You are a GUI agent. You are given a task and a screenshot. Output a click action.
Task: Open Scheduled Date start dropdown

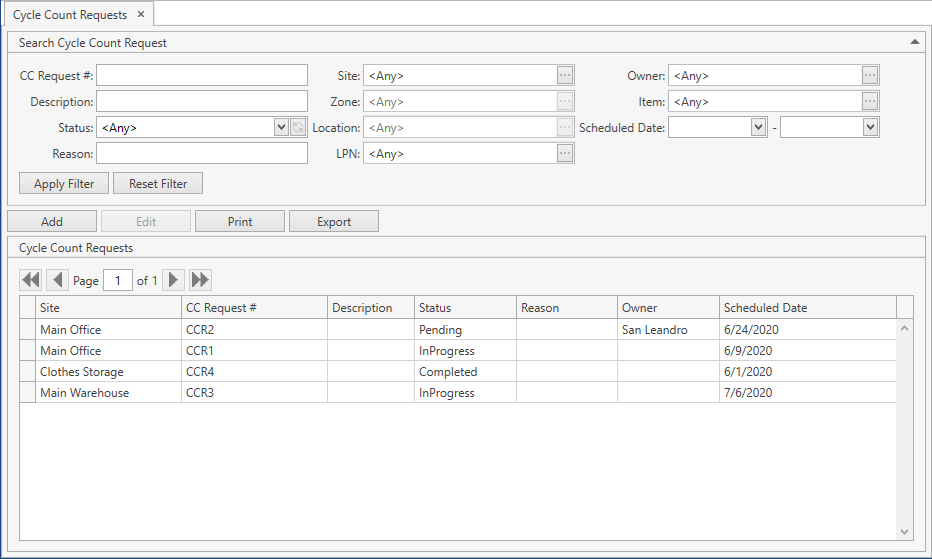(758, 128)
